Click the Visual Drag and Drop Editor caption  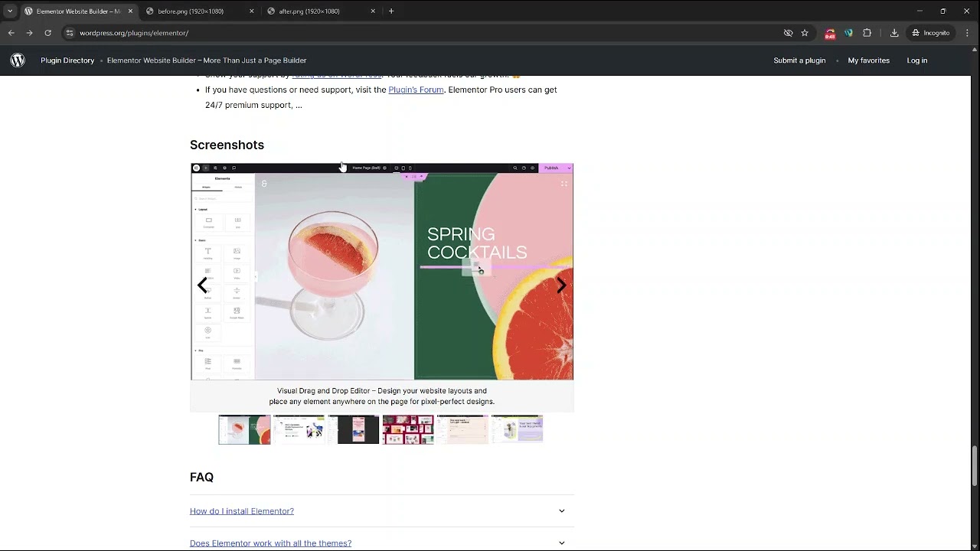pos(382,396)
